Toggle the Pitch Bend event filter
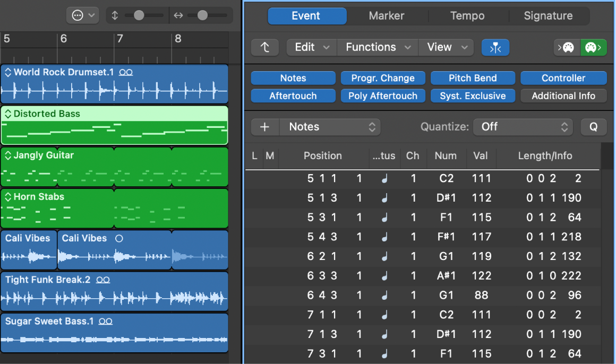Screen dimensions: 616x364 pos(473,77)
